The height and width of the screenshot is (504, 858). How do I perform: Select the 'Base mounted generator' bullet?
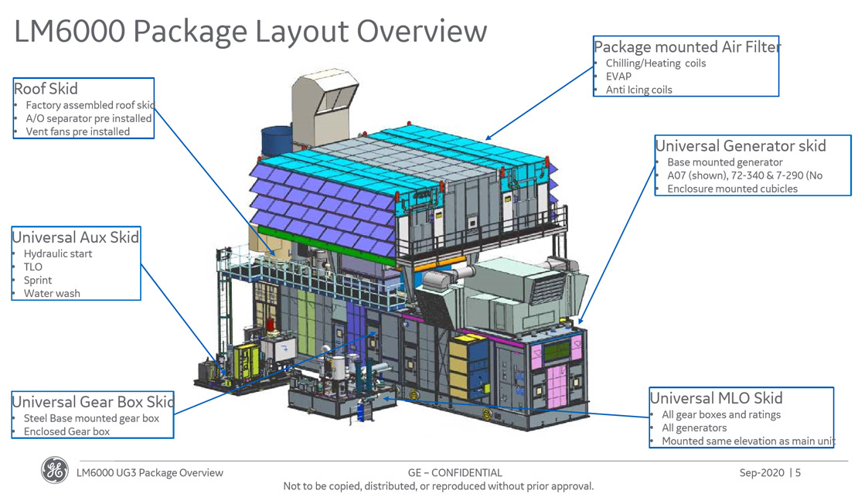(x=724, y=162)
